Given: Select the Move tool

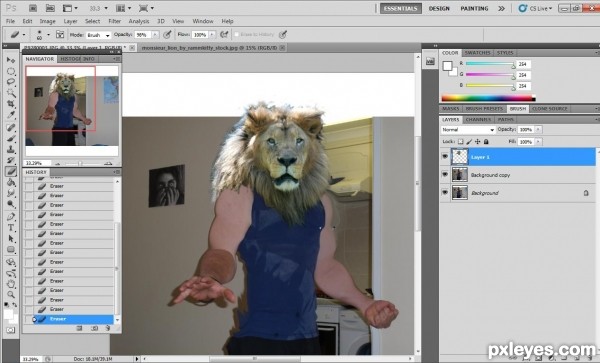Looking at the screenshot, I should 11,60.
